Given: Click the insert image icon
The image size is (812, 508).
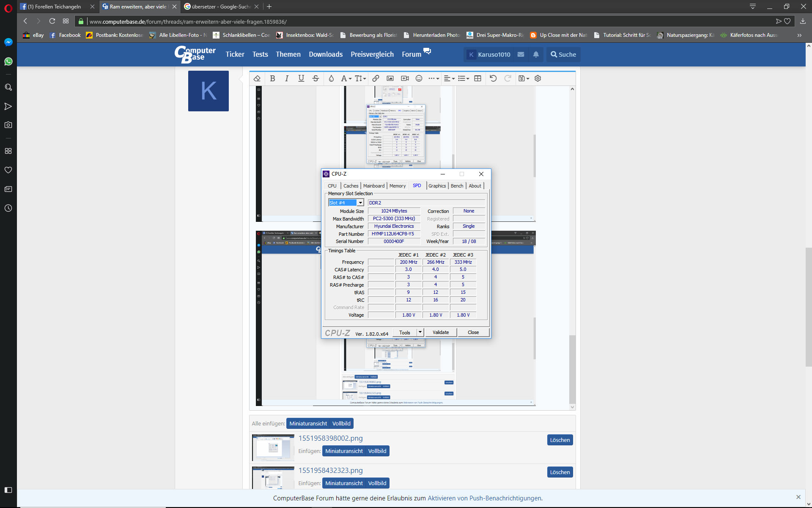Looking at the screenshot, I should coord(390,78).
